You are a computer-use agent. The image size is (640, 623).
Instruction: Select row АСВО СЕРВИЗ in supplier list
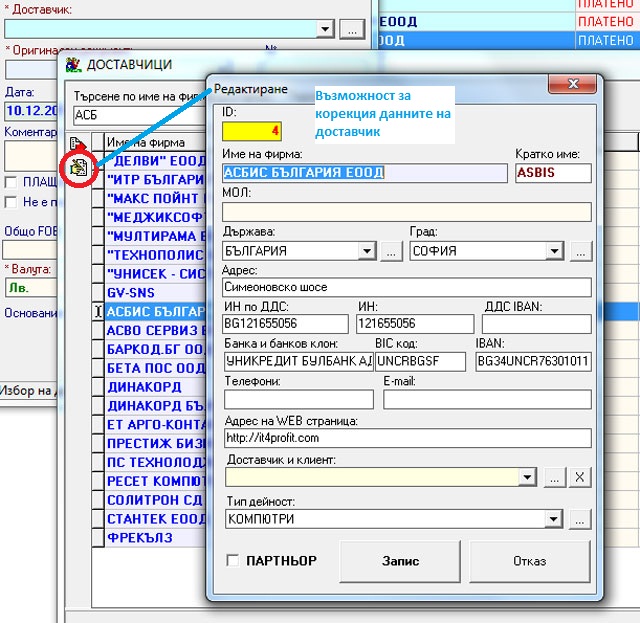point(156,330)
